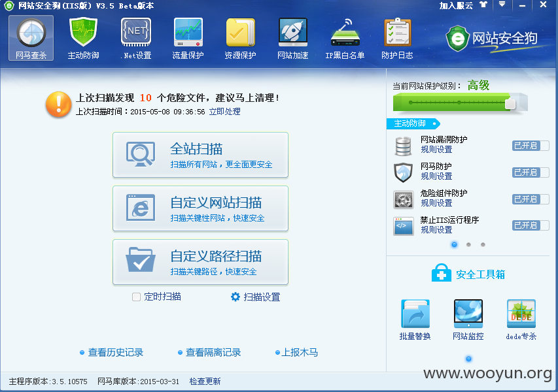Open the IP黑白名单 router icon
Image resolution: width=558 pixels, height=392 pixels.
(345, 33)
